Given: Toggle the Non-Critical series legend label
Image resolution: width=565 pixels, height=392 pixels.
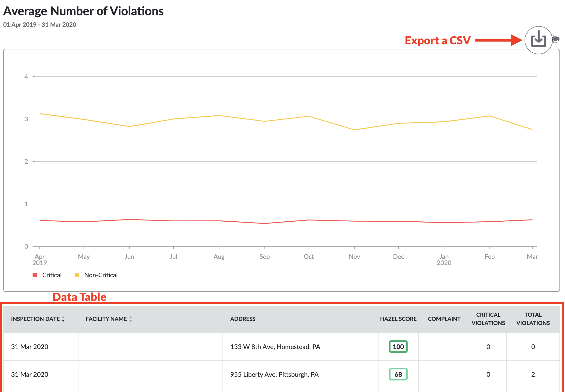Looking at the screenshot, I should (101, 275).
